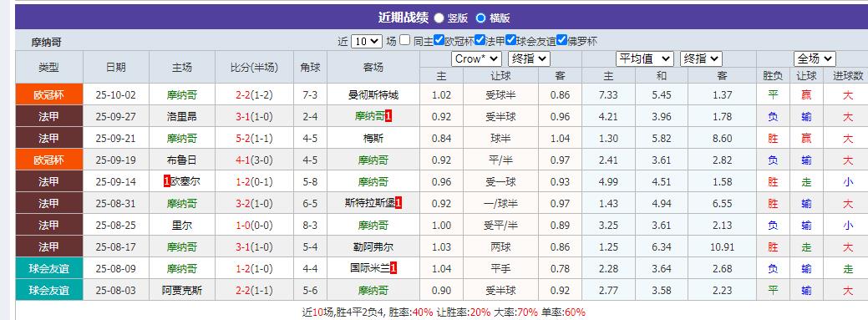
Task: Open the Crow* company dropdown
Action: tap(477, 58)
